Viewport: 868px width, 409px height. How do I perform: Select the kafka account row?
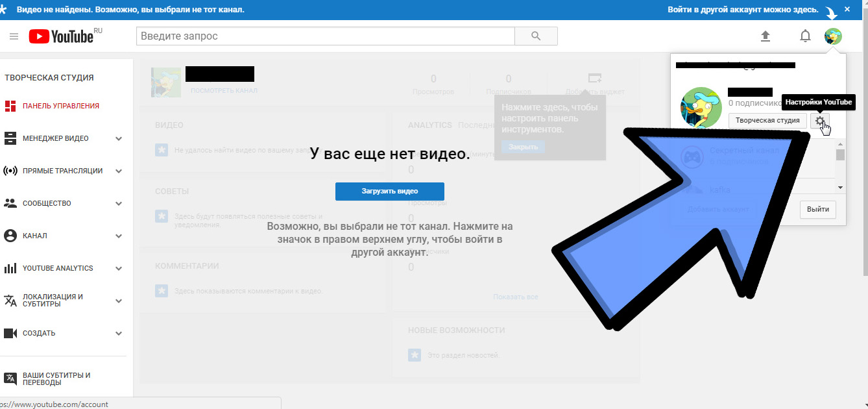[753, 190]
